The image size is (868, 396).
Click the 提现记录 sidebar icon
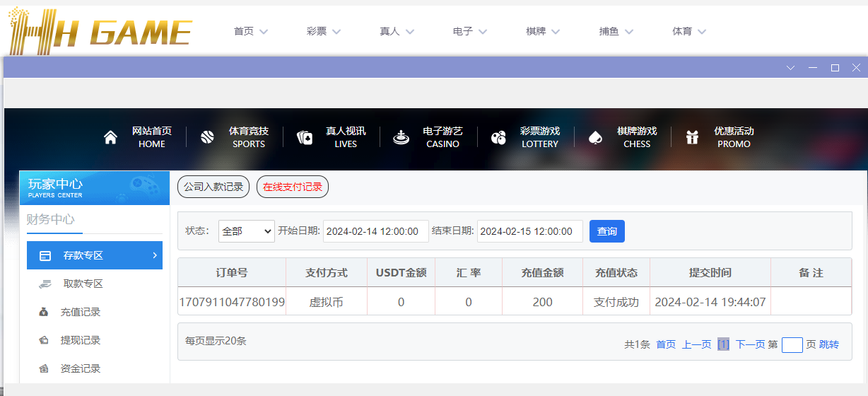pos(44,340)
